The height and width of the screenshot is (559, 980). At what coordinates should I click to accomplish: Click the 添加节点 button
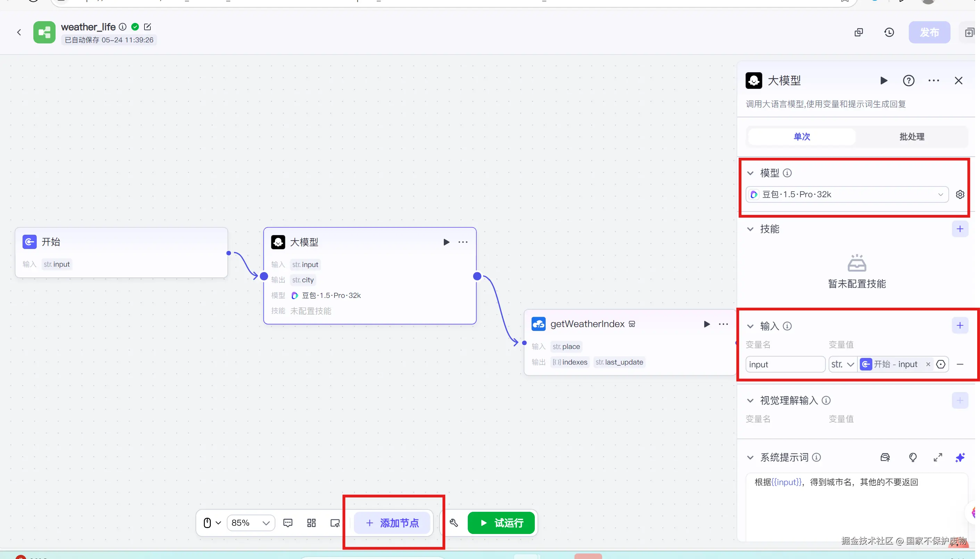(392, 523)
